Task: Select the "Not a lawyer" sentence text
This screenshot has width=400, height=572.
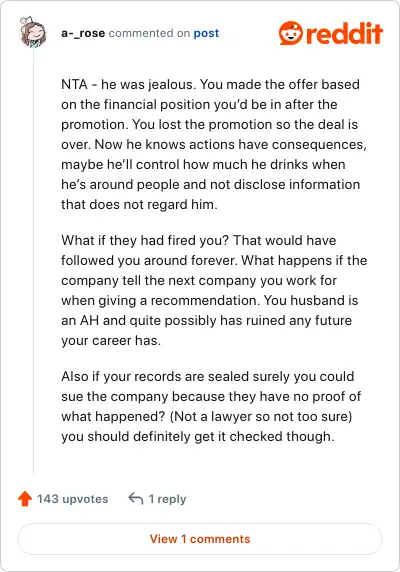Action: (x=261, y=416)
